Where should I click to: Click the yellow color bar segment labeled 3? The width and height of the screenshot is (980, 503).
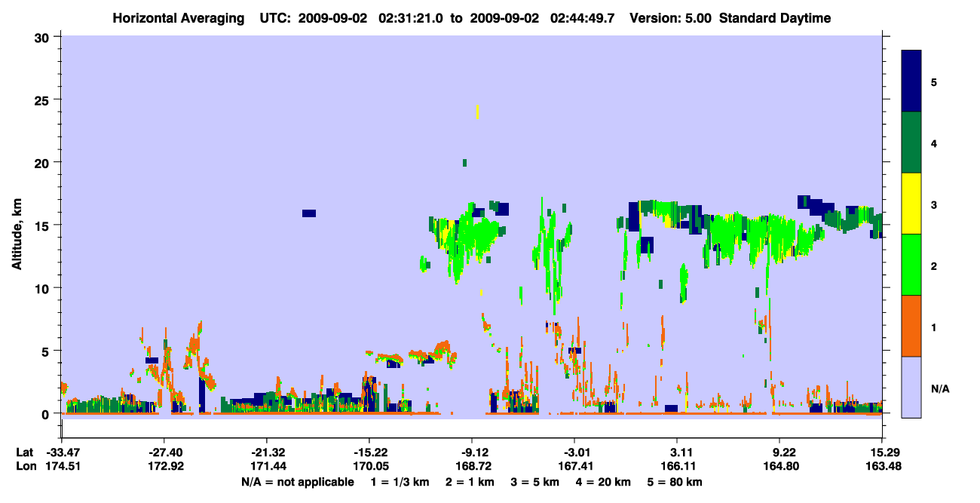tap(911, 204)
